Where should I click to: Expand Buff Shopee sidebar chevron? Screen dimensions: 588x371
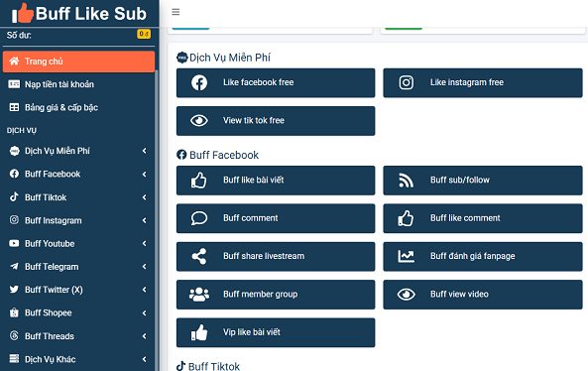coord(145,312)
